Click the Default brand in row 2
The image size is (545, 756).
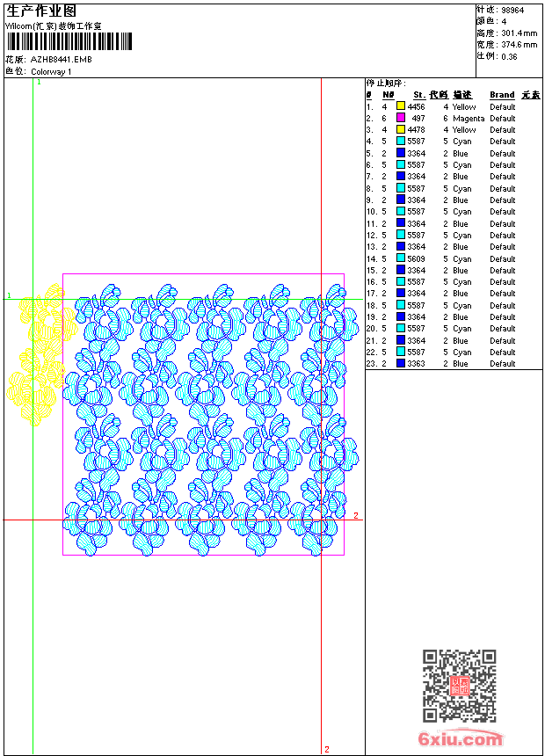503,118
